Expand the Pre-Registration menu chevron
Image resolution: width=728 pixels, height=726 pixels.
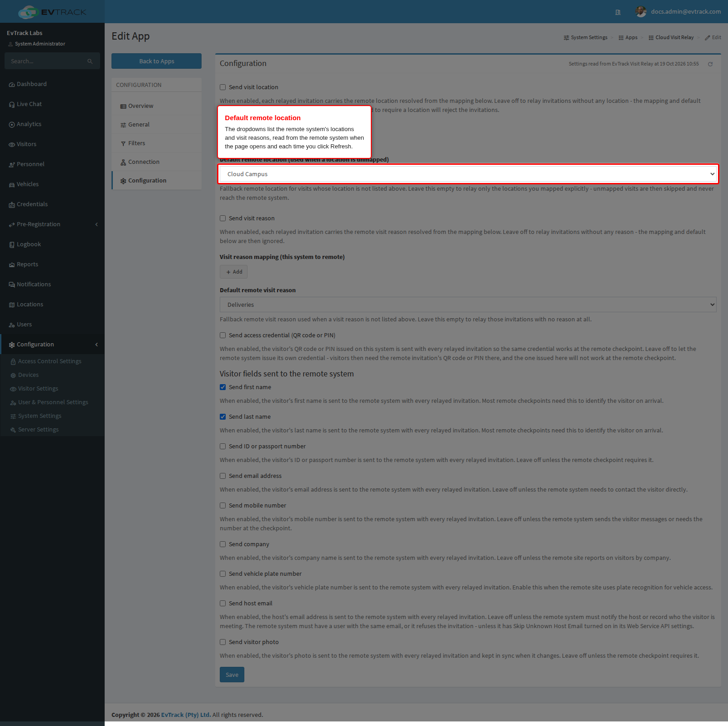[96, 224]
